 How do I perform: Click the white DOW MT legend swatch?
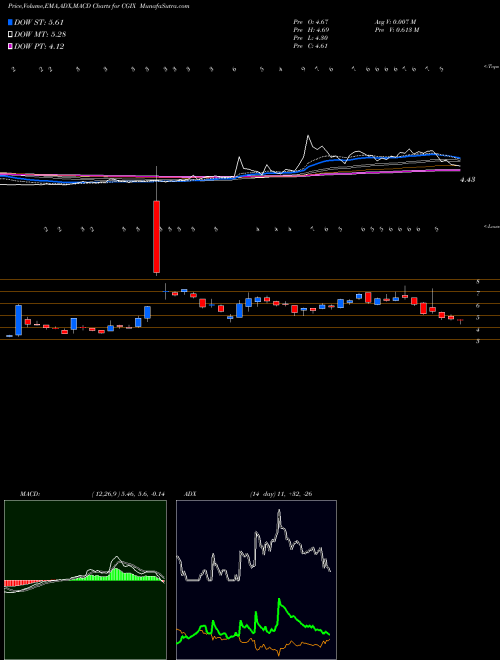10,35
